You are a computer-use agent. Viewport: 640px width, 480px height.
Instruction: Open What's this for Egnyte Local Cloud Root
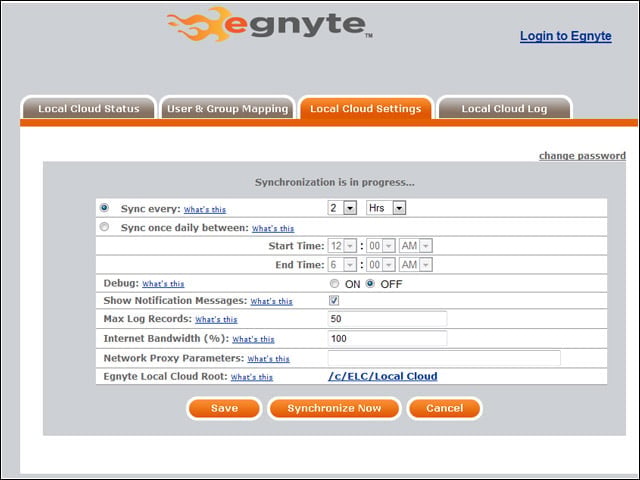point(252,377)
